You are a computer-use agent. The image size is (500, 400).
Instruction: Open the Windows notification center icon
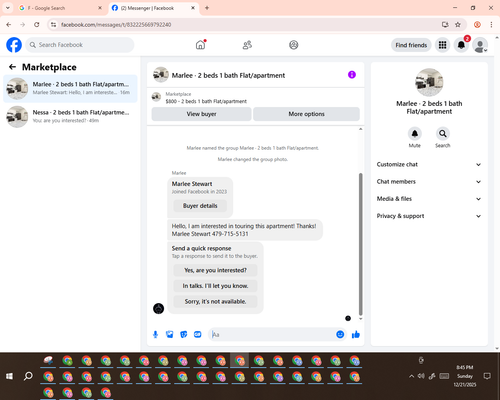point(487,376)
